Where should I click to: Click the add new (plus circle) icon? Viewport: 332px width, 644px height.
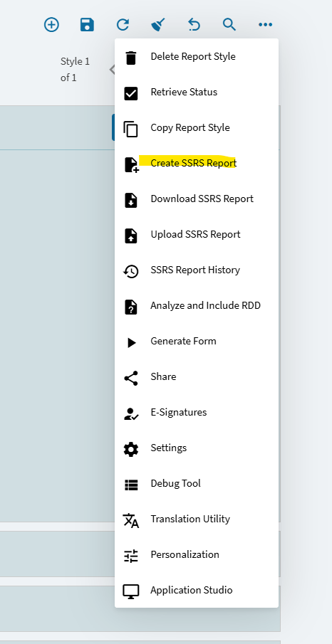click(x=51, y=25)
